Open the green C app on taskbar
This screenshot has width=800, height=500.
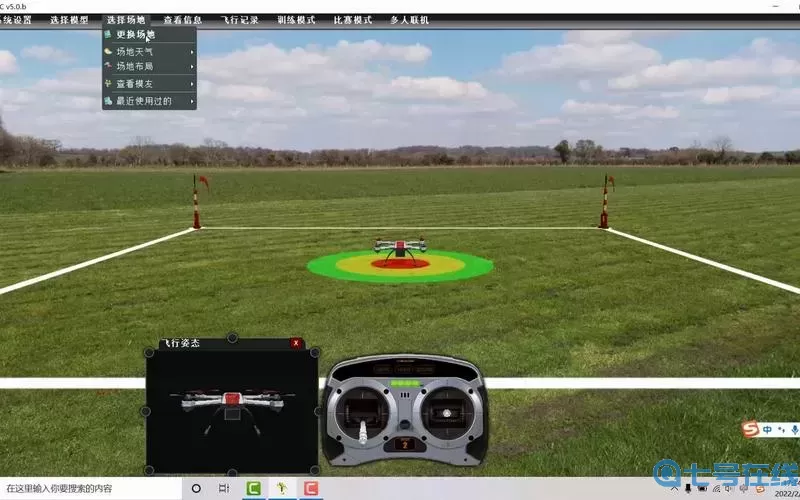254,489
